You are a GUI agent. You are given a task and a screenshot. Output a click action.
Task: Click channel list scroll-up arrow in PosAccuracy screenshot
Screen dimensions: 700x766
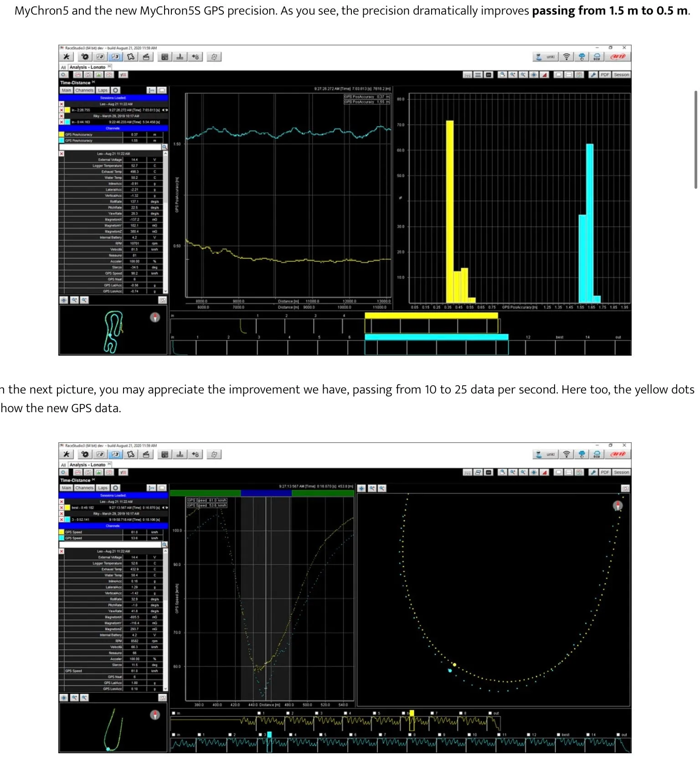(x=165, y=154)
